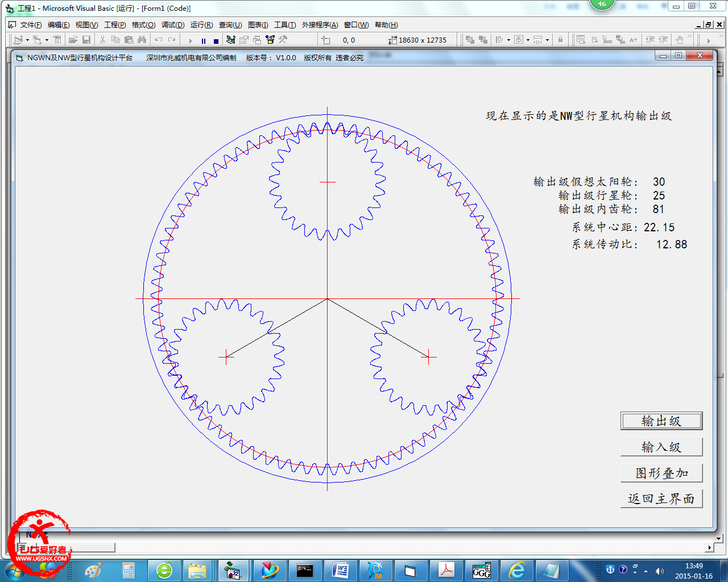The height and width of the screenshot is (582, 728).
Task: Click the 图形叠加 button
Action: point(661,473)
